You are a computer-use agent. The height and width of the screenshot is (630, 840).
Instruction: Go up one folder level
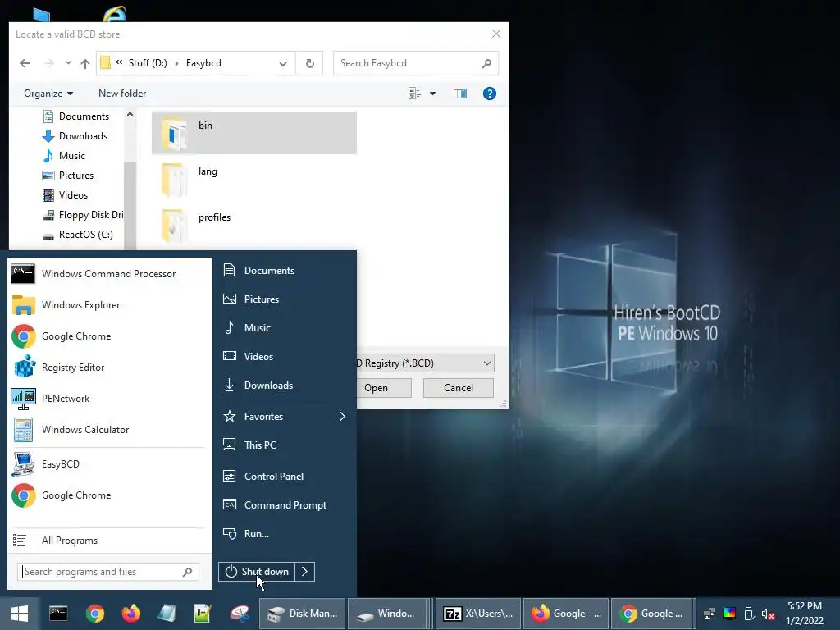coord(85,63)
